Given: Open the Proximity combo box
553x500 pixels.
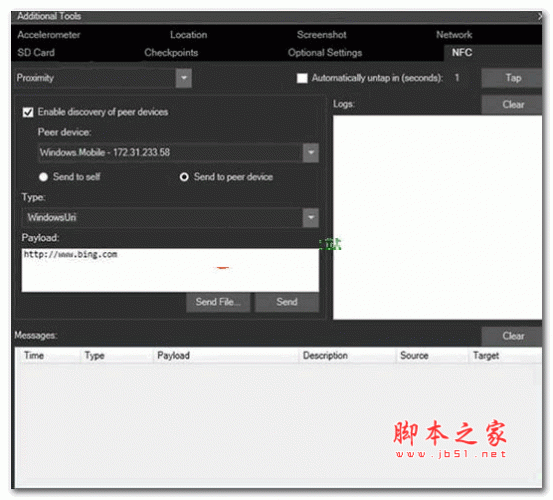Looking at the screenshot, I should coord(103,78).
